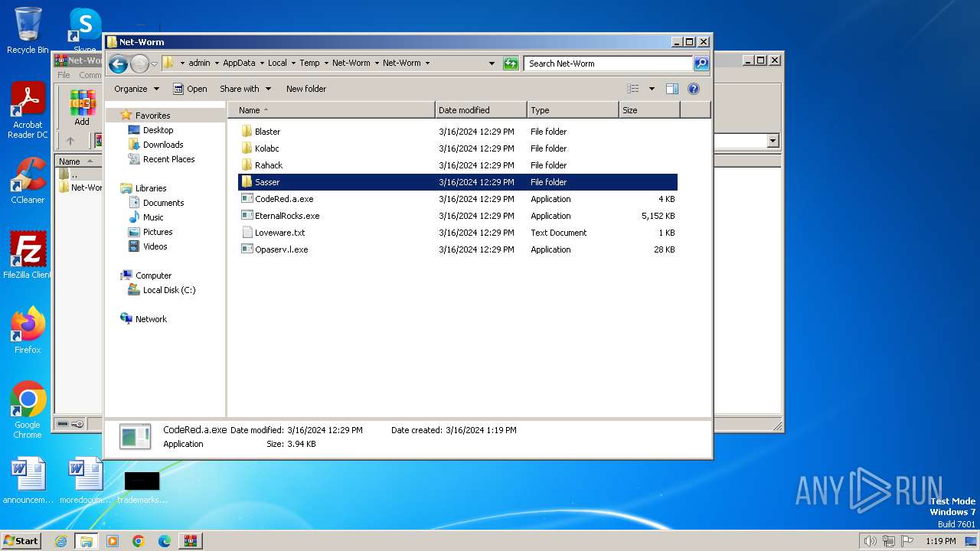Select the Kolabc folder
Viewport: 980px width, 551px height.
click(266, 148)
